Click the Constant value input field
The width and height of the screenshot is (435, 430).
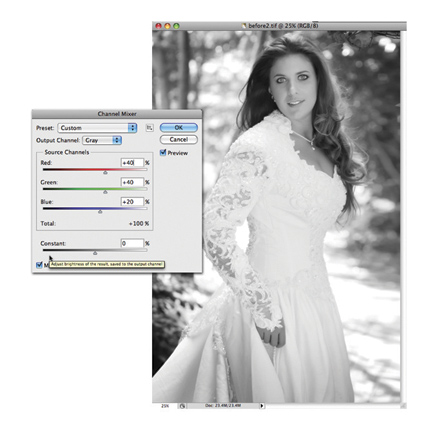[x=132, y=243]
